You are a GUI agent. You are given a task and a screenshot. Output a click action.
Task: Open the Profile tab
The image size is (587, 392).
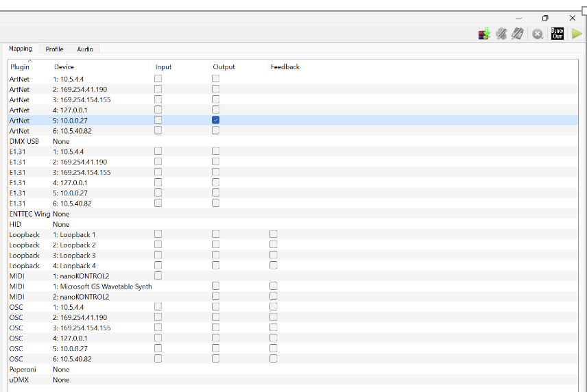pos(54,49)
